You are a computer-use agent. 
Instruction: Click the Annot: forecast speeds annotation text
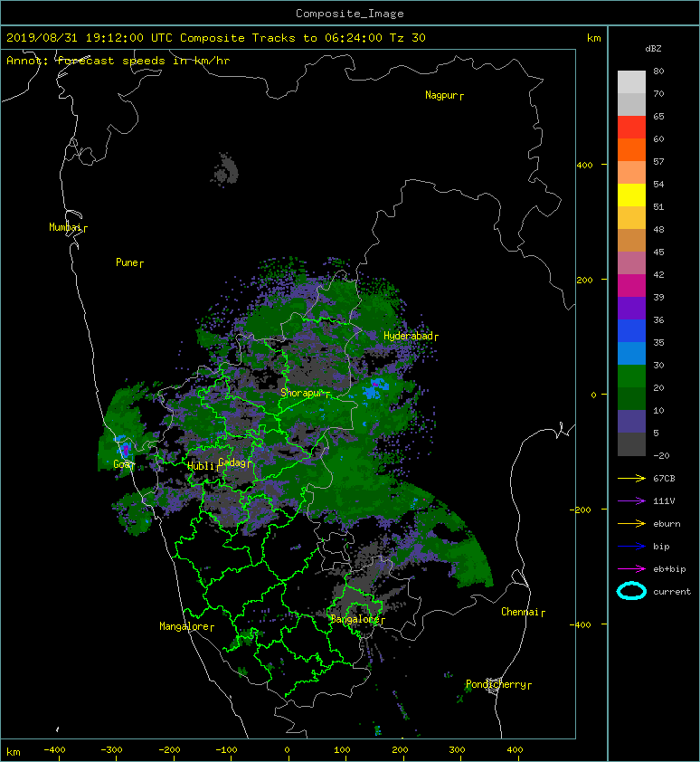(118, 61)
